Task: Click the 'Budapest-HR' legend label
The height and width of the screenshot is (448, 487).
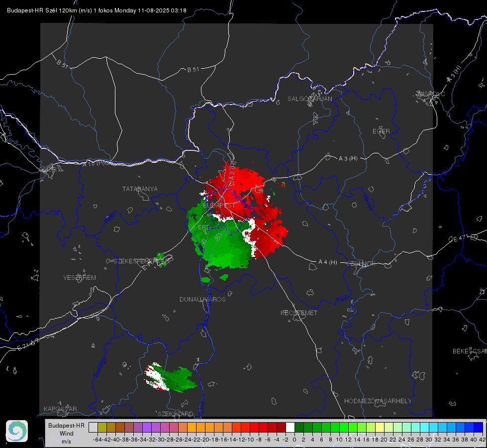Action: 66,425
